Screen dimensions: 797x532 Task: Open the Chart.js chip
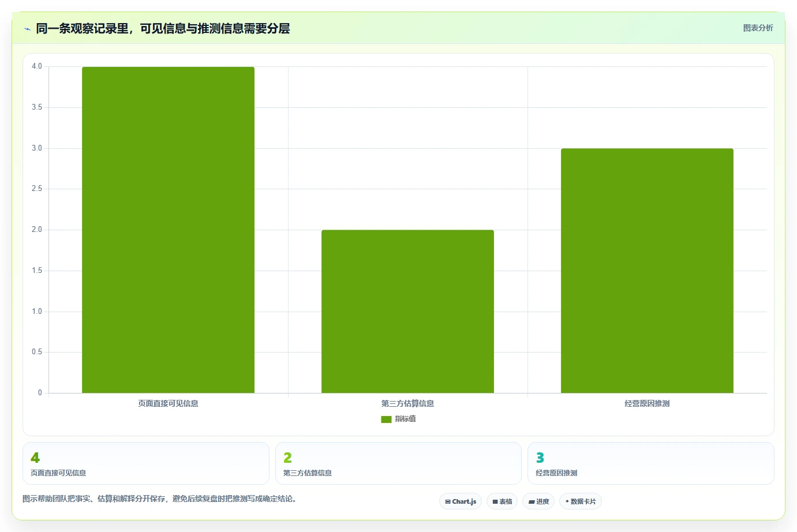461,501
